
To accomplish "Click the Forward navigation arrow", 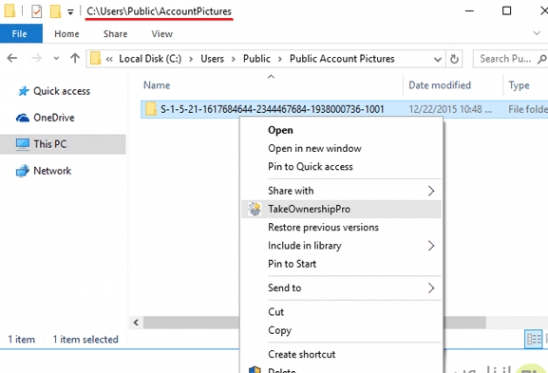I will pos(36,58).
